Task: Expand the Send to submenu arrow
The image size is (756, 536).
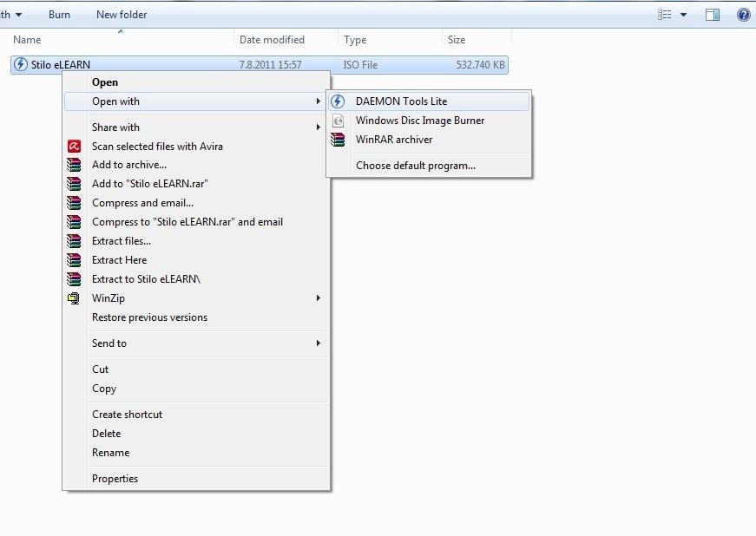Action: click(x=318, y=343)
